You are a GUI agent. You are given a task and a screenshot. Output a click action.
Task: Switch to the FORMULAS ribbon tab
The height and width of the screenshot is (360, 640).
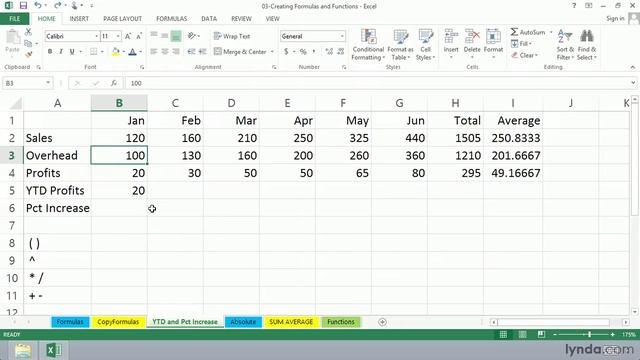(x=171, y=19)
